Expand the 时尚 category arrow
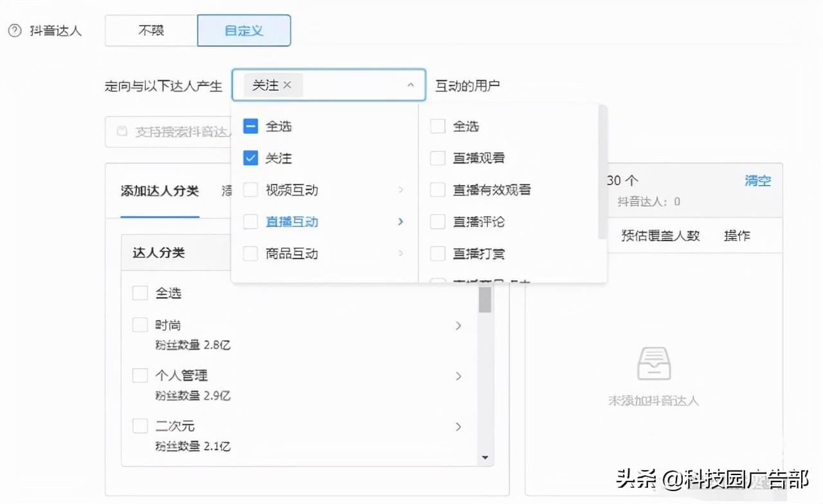 [458, 326]
